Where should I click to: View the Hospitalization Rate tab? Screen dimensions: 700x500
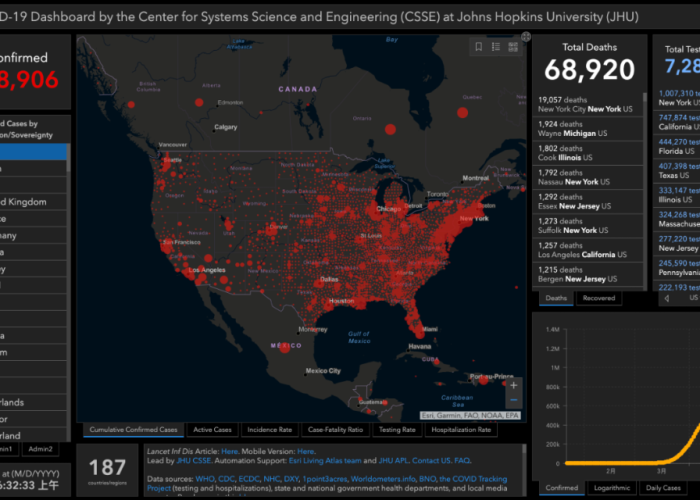[461, 430]
